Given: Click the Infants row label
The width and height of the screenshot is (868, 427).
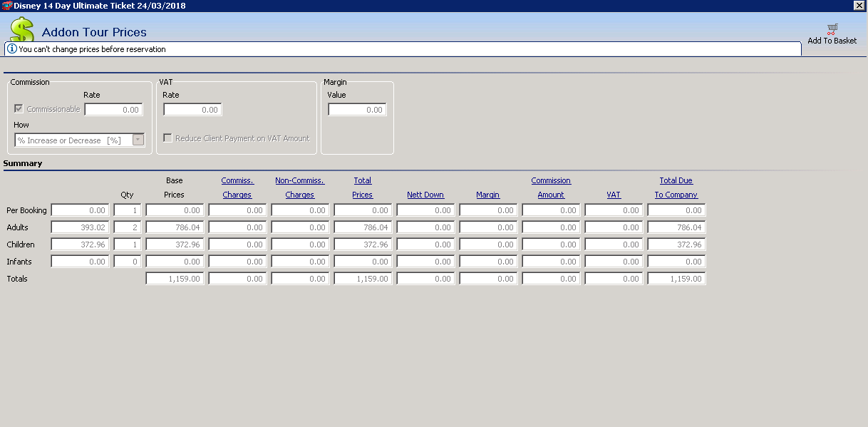Looking at the screenshot, I should pyautogui.click(x=18, y=262).
